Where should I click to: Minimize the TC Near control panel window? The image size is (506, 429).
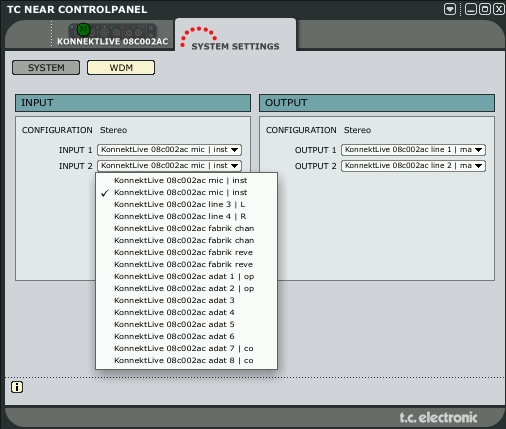tap(471, 9)
